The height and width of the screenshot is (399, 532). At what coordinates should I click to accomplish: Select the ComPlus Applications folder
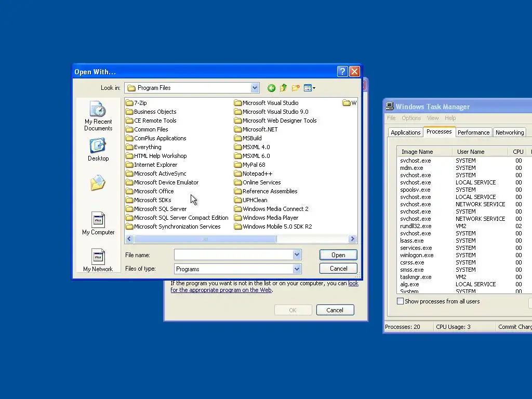[156, 138]
